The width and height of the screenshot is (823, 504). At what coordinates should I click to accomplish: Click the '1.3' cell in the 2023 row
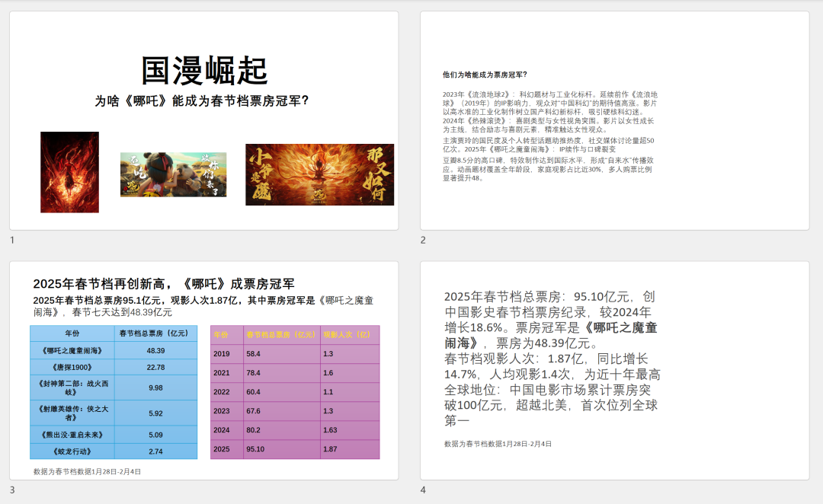350,411
